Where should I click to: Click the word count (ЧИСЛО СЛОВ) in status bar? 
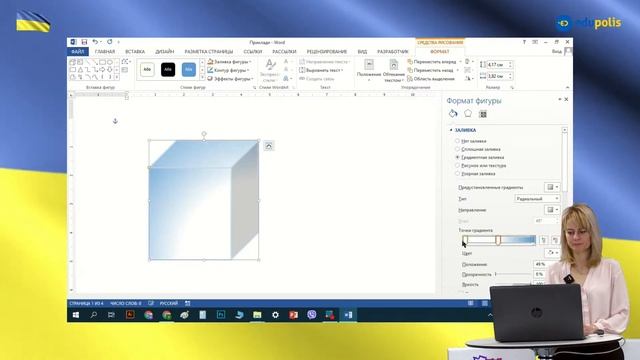tap(125, 303)
